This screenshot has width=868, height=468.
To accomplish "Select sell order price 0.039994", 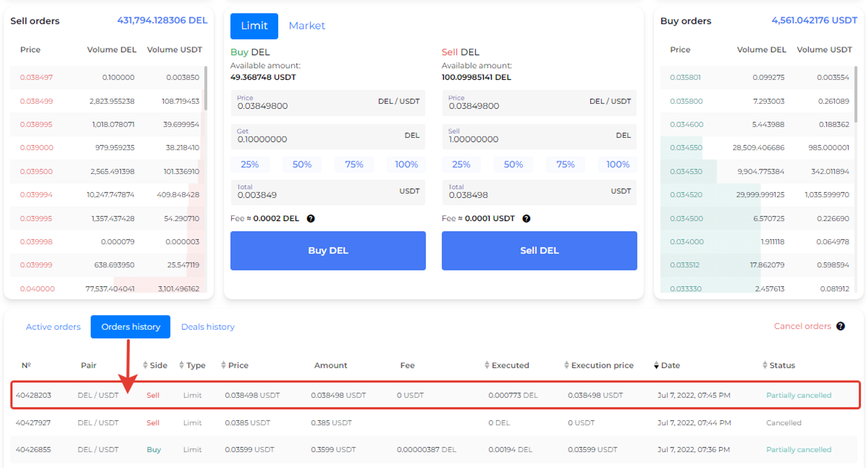I will tap(36, 194).
